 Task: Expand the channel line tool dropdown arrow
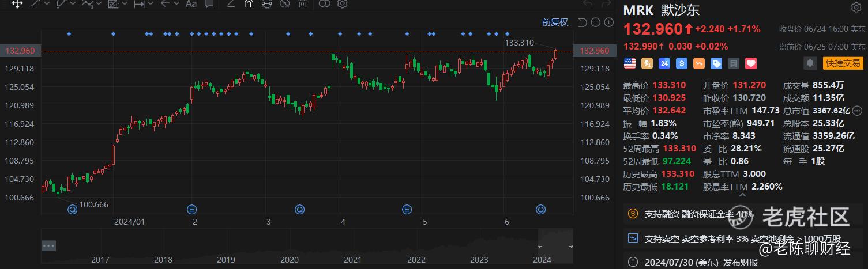[73, 4]
